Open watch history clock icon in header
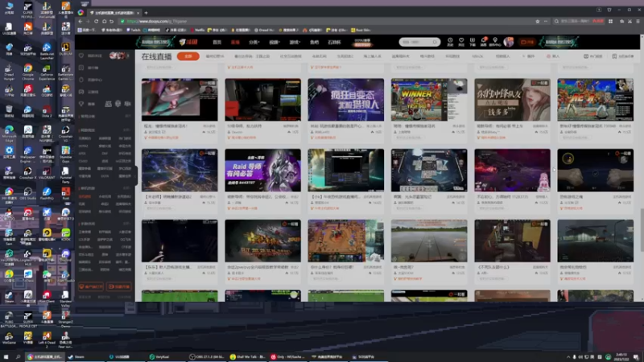 (x=450, y=42)
